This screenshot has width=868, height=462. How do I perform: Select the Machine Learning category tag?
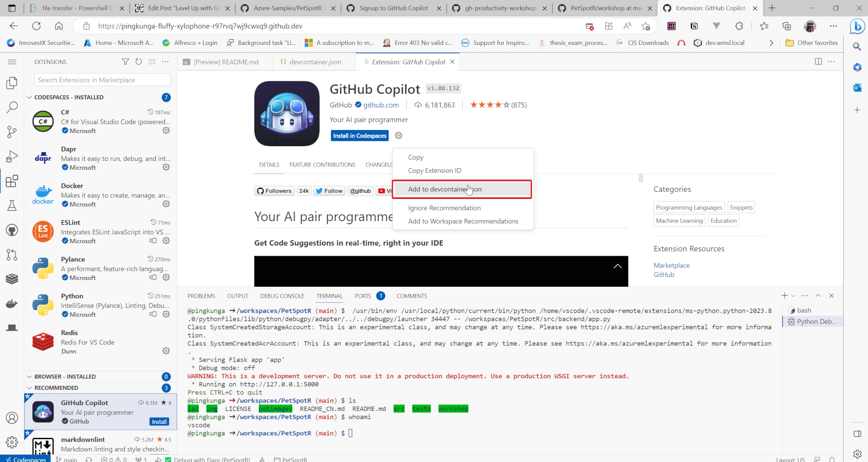click(679, 221)
